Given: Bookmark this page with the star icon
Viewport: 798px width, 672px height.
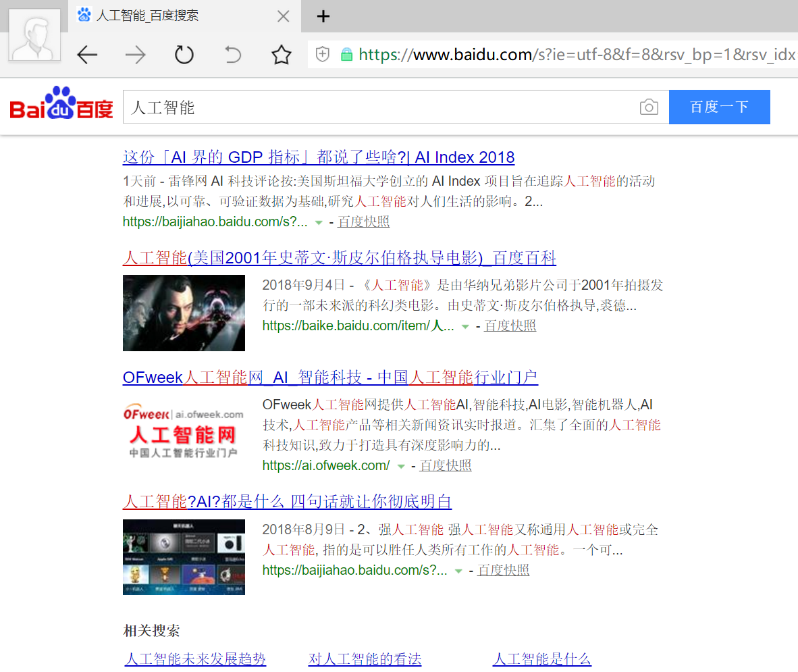Looking at the screenshot, I should click(x=281, y=55).
